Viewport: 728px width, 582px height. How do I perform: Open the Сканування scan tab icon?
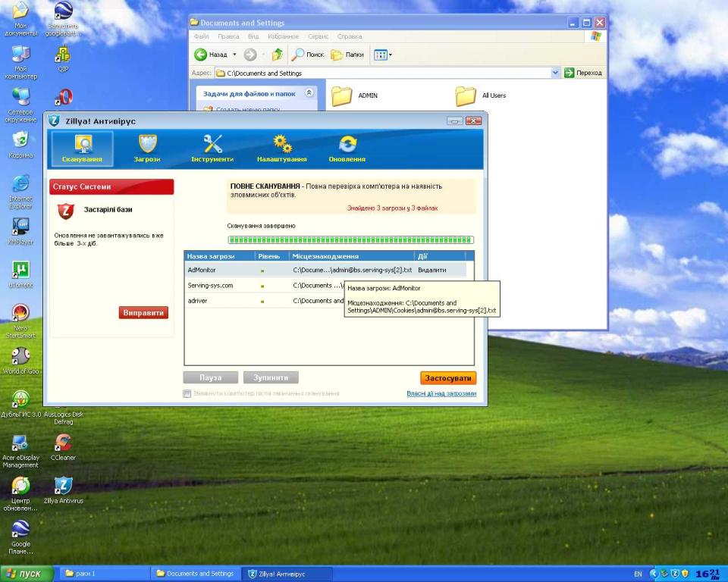tap(83, 144)
